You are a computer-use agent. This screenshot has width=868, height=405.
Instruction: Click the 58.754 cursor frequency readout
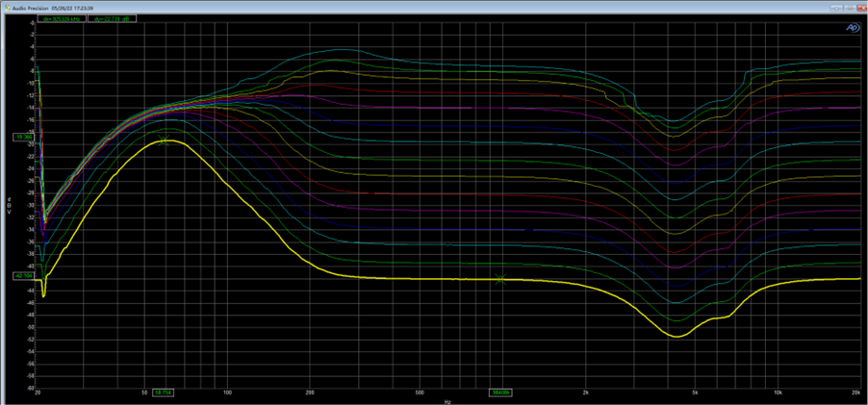(x=163, y=392)
